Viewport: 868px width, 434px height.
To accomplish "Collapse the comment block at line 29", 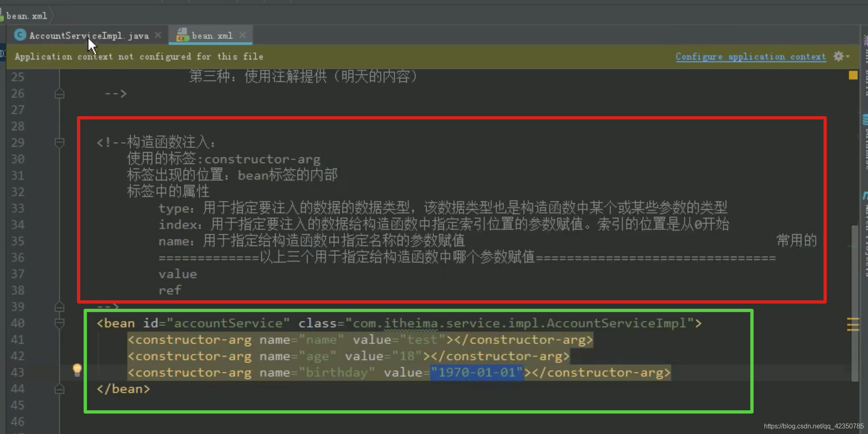I will [x=59, y=142].
